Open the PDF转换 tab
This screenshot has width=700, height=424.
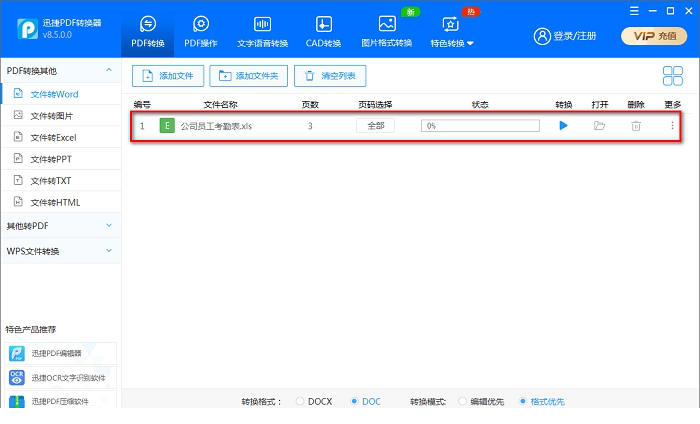(x=148, y=31)
